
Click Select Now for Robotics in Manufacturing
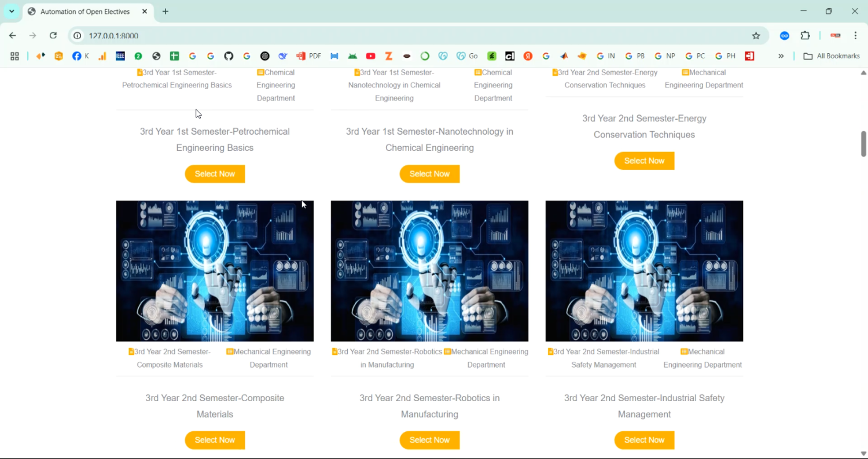click(429, 440)
